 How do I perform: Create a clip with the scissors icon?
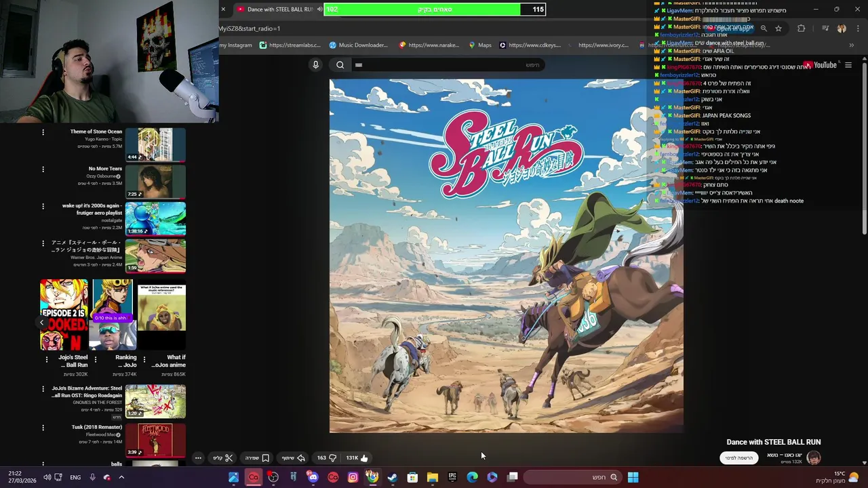pyautogui.click(x=222, y=458)
